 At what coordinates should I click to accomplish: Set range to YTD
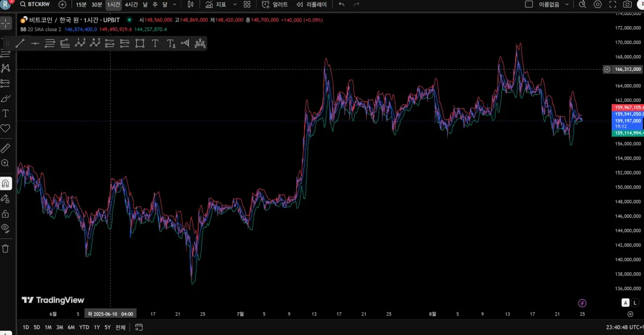click(84, 327)
